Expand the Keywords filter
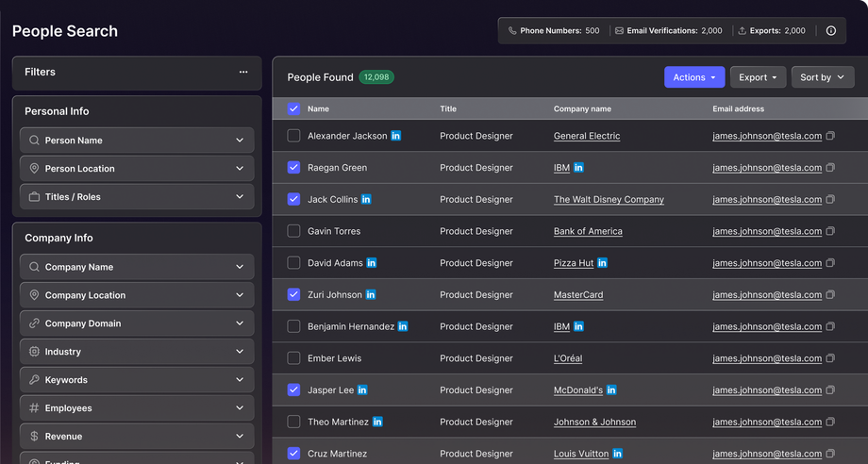This screenshot has width=868, height=464. coord(137,380)
